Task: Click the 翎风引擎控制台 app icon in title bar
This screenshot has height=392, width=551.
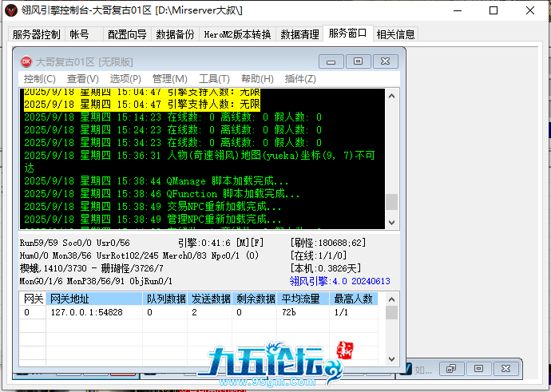Action: coord(11,10)
